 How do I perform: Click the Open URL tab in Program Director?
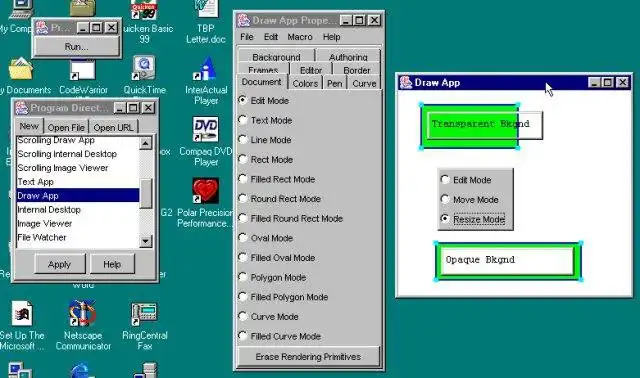click(x=113, y=127)
